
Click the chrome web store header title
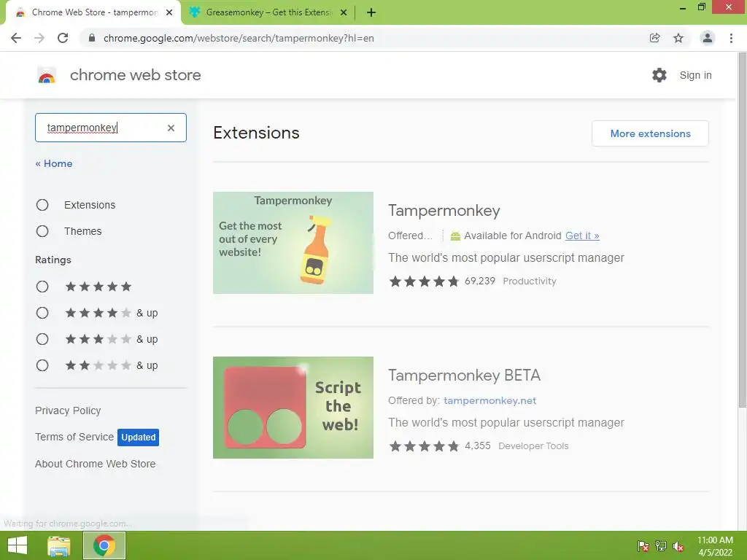click(x=135, y=75)
